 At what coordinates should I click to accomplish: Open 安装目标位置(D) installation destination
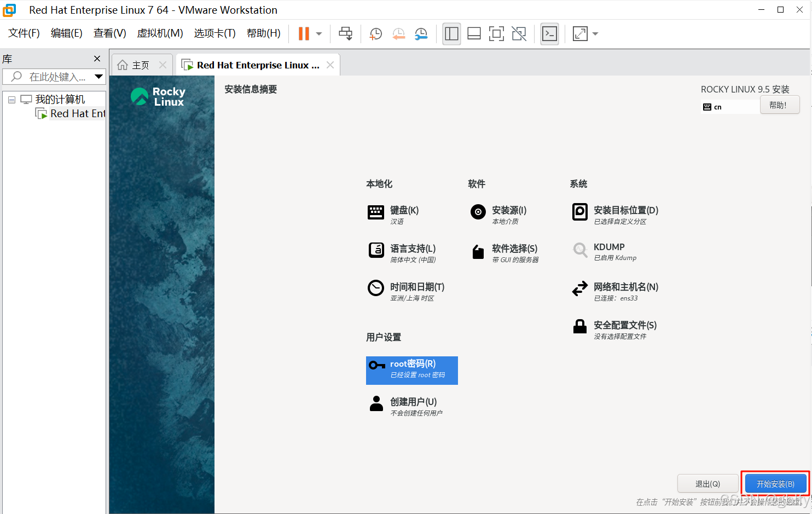pyautogui.click(x=616, y=215)
